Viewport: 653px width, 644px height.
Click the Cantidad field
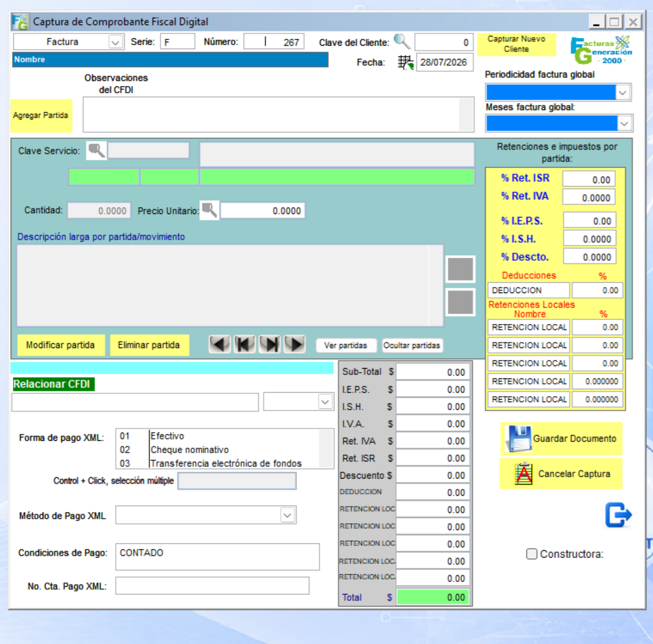[99, 211]
